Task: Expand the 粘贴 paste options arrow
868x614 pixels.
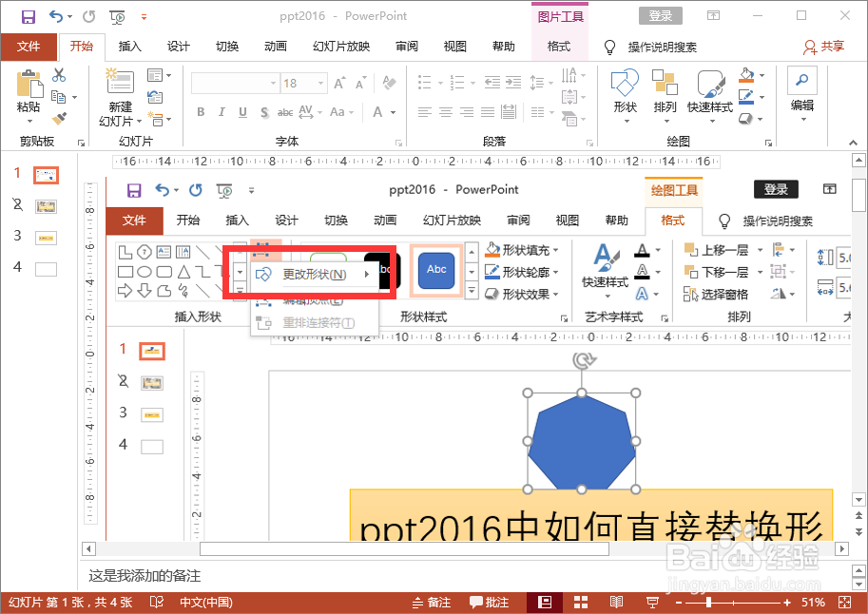Action: click(29, 122)
